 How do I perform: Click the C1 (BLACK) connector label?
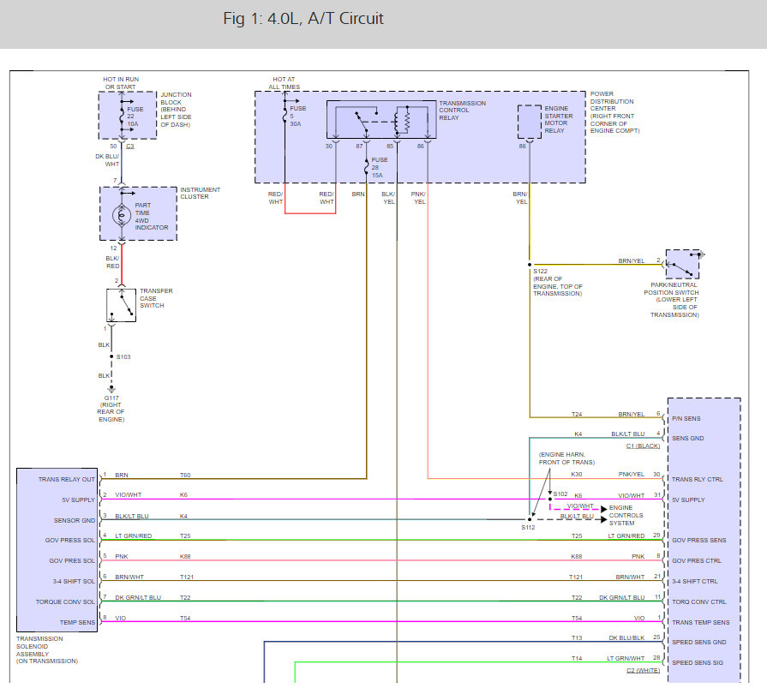643,446
